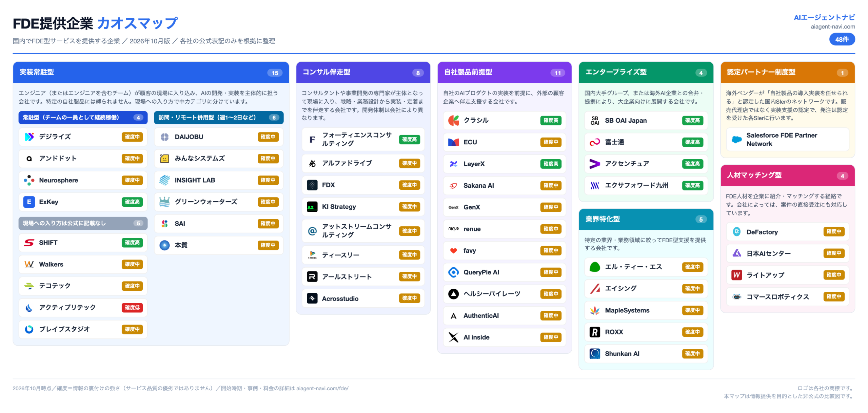
Task: Select the エンタープライズ型 category header
Action: (x=646, y=73)
